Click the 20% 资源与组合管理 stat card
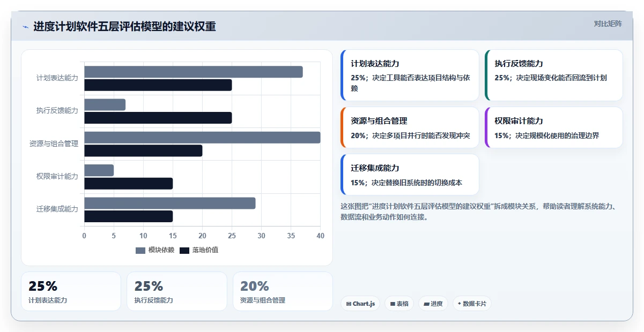 283,291
